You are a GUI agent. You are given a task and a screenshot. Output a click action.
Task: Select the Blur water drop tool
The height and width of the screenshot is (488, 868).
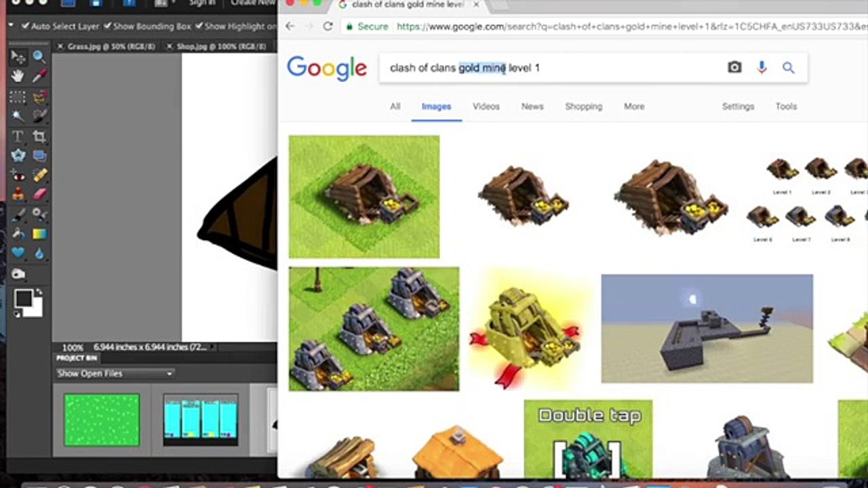coord(39,253)
